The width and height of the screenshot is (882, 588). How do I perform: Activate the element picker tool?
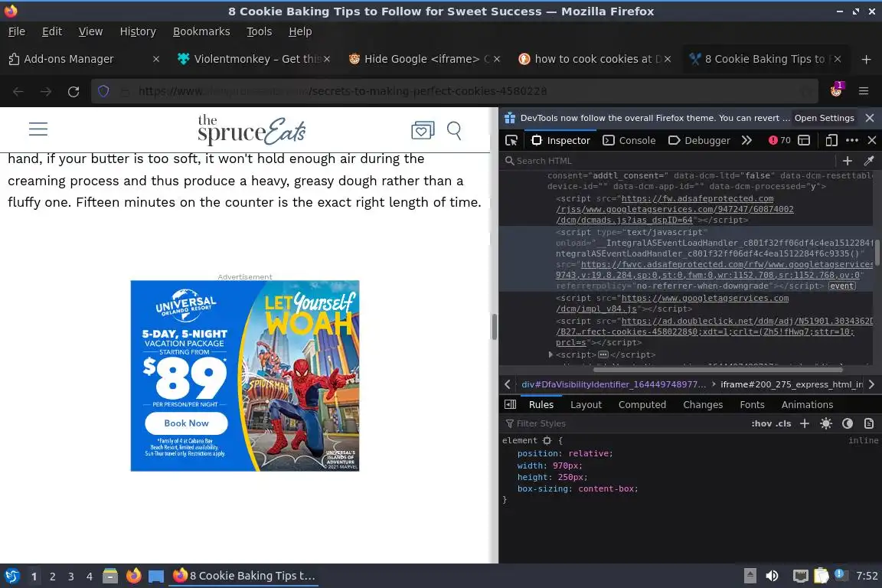511,140
